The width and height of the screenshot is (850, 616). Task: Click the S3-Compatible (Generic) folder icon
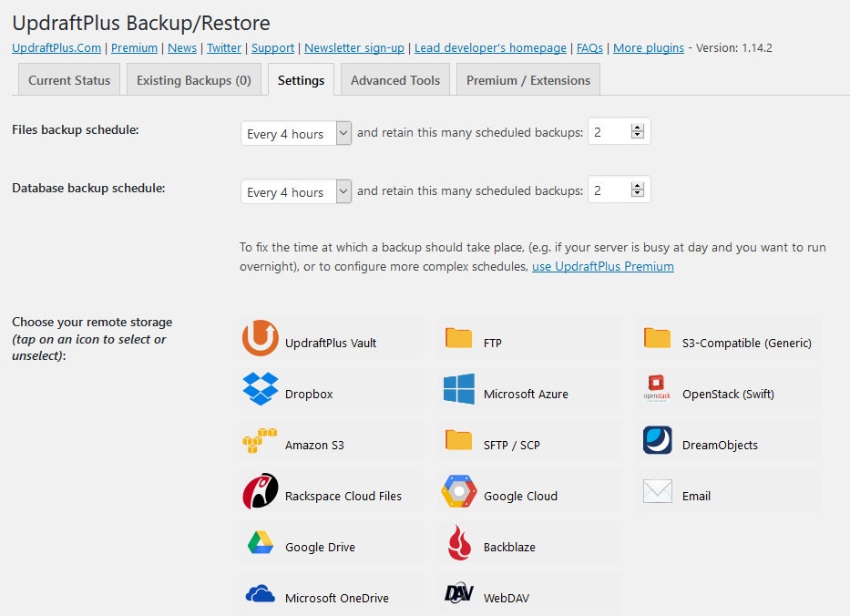click(658, 338)
